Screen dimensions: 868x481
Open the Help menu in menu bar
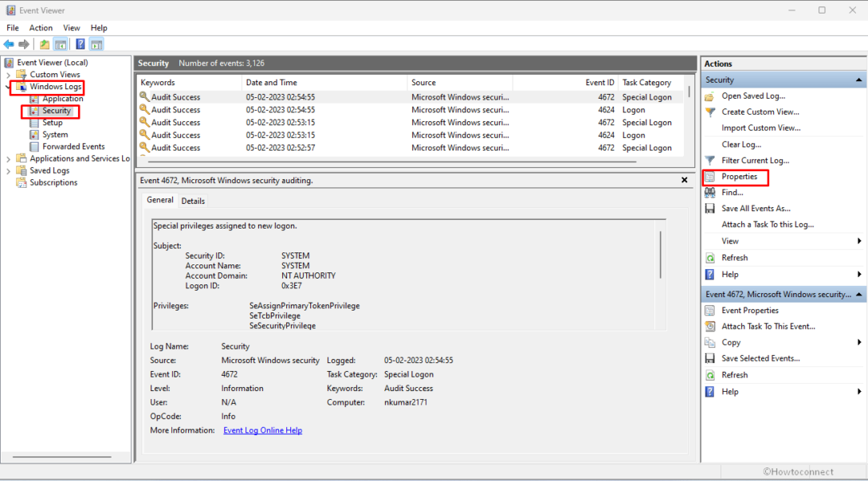[x=99, y=28]
